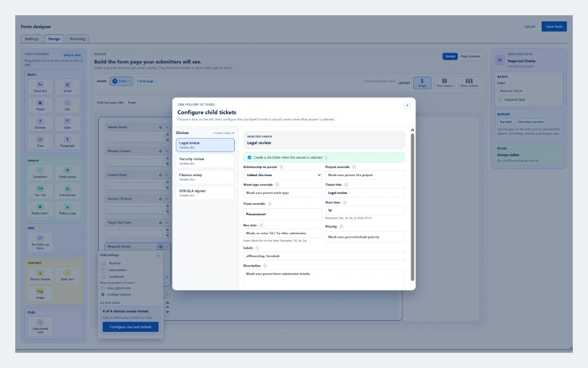Click the modal vertical scrollbar
Image resolution: width=588 pixels, height=368 pixels.
tap(413, 207)
